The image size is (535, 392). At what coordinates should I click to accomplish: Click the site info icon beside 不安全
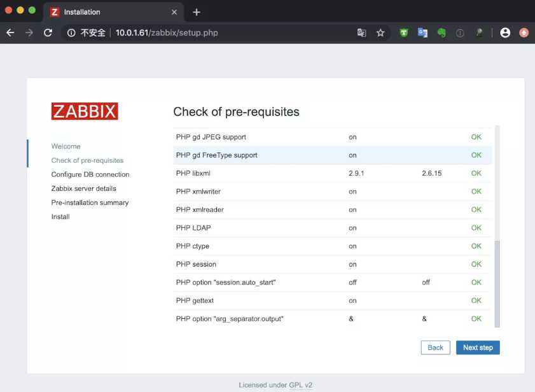(71, 33)
